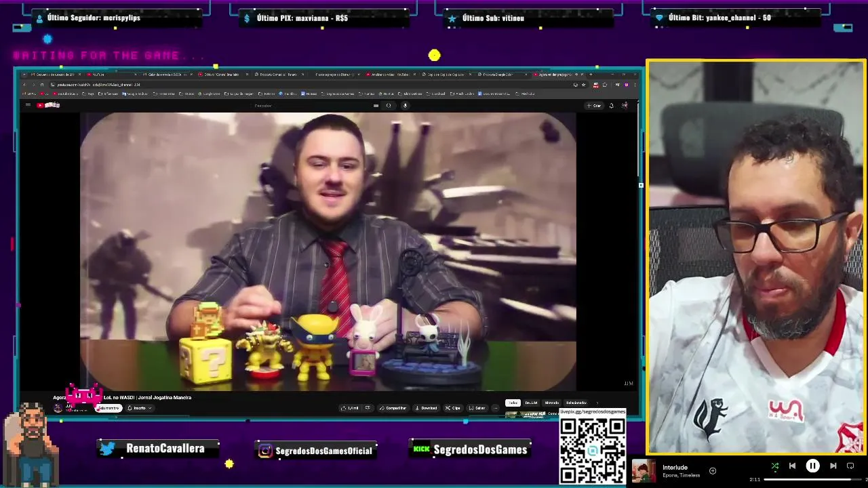Screen dimensions: 868x488
Task: Select the Todos filter chip
Action: [513, 403]
